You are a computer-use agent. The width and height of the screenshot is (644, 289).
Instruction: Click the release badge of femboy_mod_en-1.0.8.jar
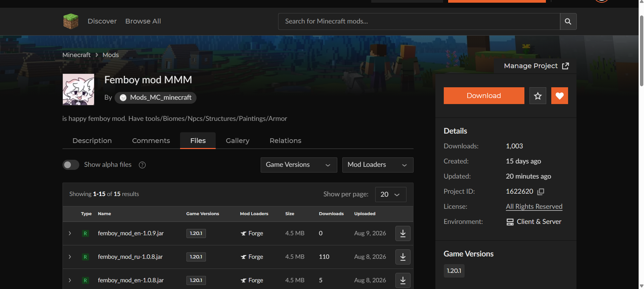tap(85, 280)
